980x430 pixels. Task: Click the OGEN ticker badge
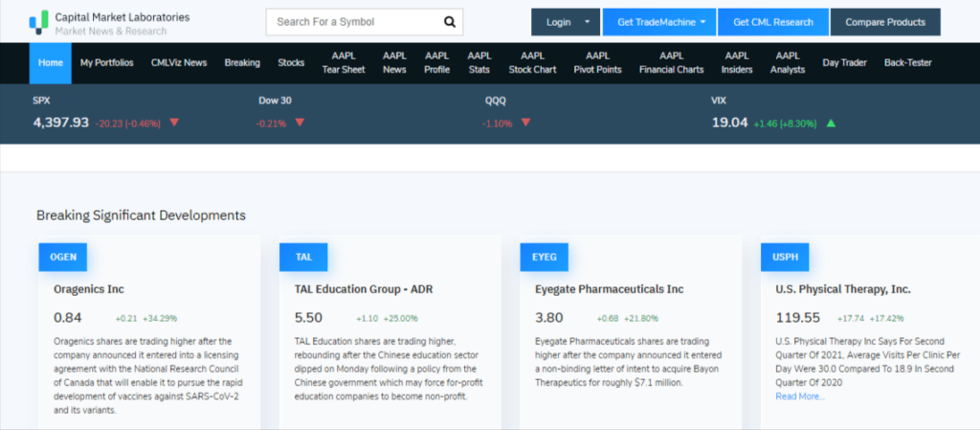pyautogui.click(x=62, y=257)
